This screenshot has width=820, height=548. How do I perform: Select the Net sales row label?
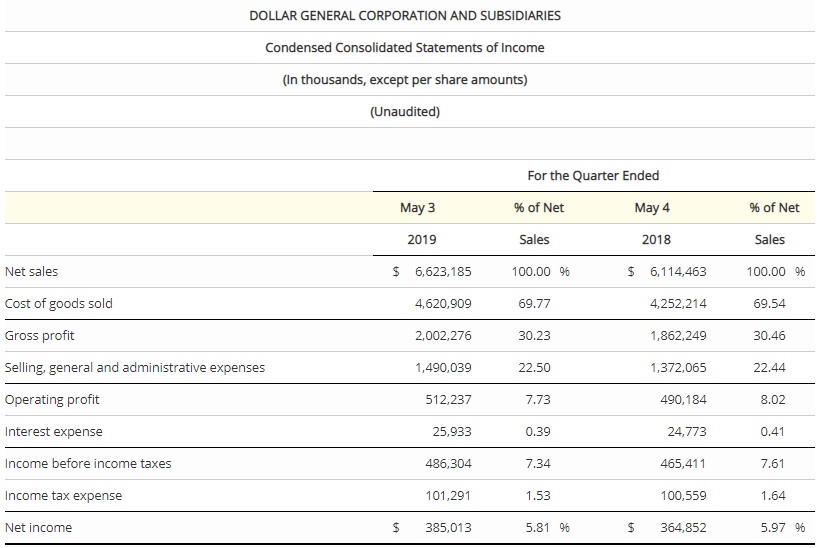31,271
